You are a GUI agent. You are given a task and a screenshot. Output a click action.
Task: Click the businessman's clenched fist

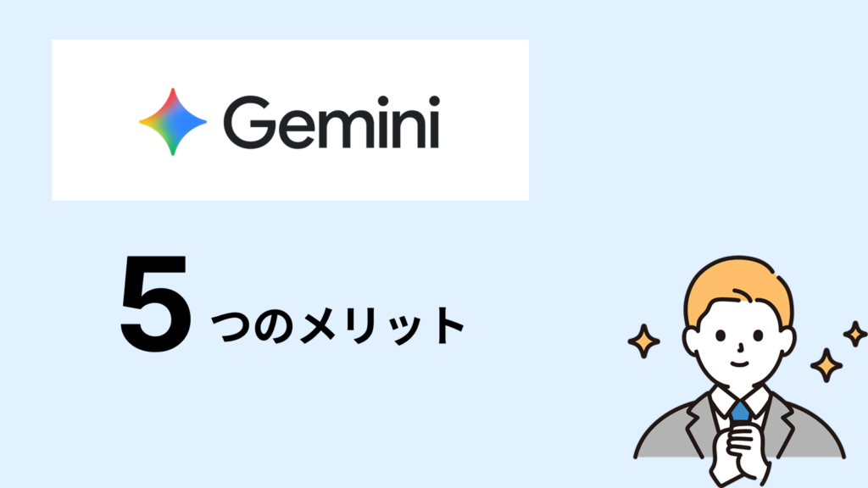coord(741,444)
